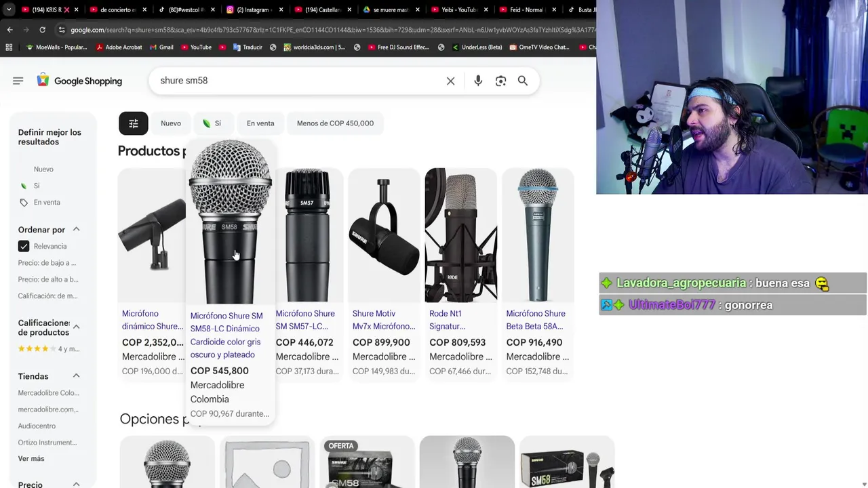Open the UnderLess (Beta) bookmark
Viewport: 868px width, 488px height.
coord(476,47)
